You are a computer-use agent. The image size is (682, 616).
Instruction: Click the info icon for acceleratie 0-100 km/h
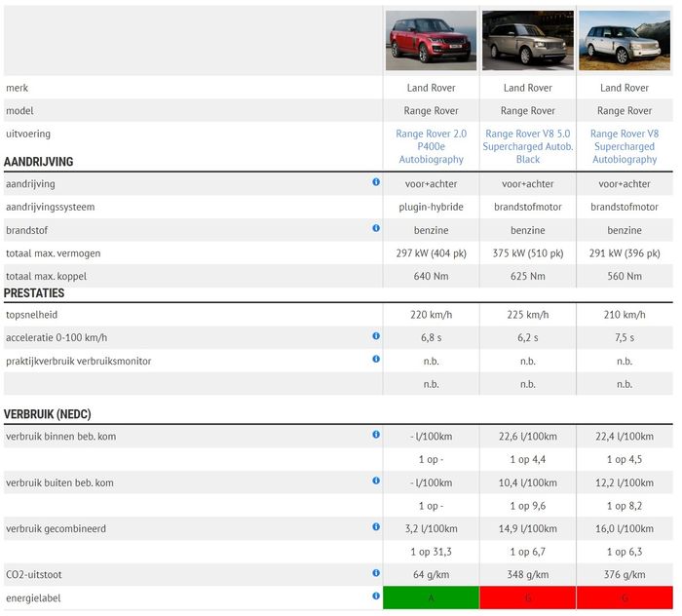(376, 336)
